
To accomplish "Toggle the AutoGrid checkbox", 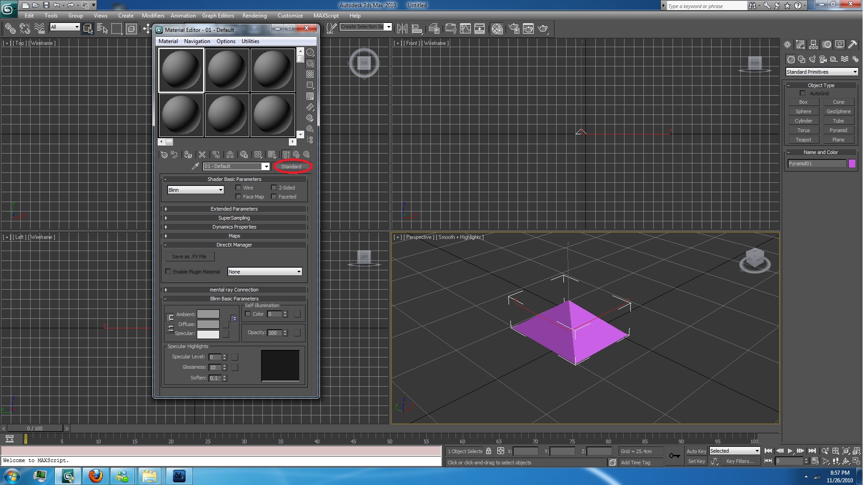I will point(802,93).
